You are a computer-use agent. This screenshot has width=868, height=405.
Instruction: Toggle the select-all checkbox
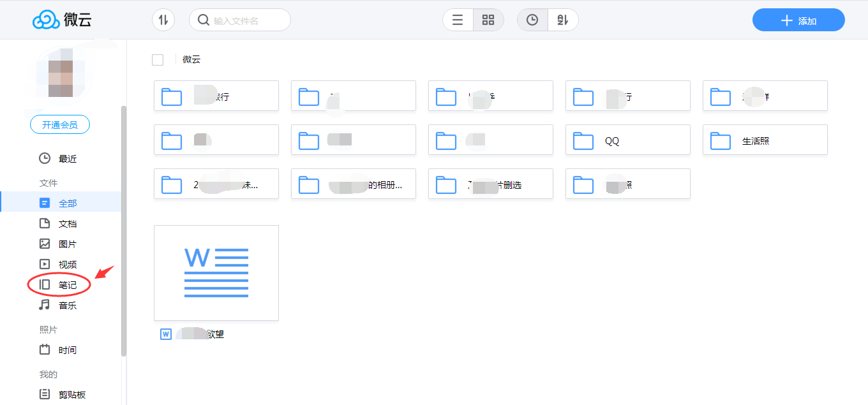point(158,60)
